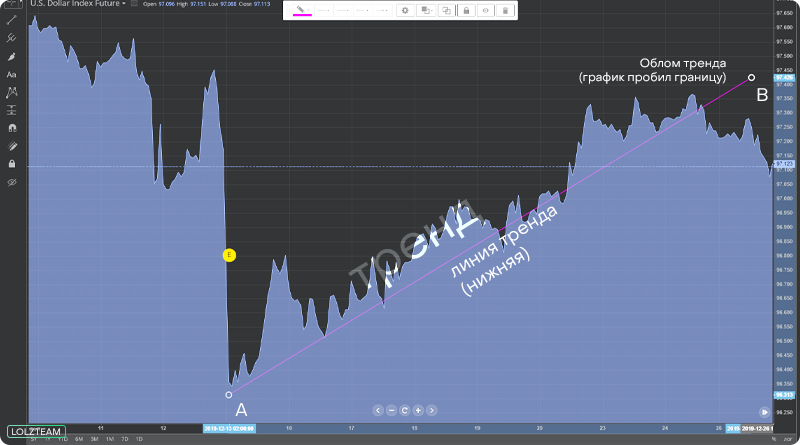Click the 96.313 price axis label
Screen dimensions: 800x445
784,395
